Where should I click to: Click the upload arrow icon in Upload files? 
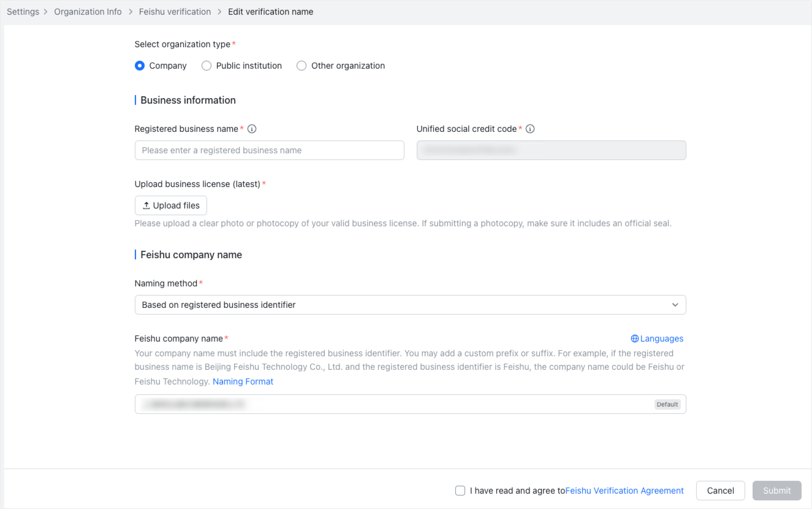pyautogui.click(x=147, y=205)
